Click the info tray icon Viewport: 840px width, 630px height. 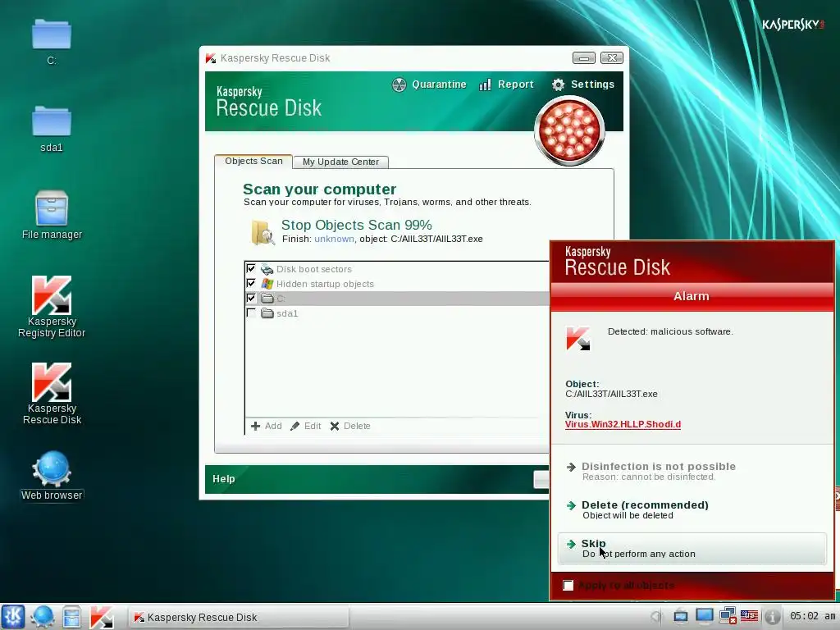click(772, 616)
